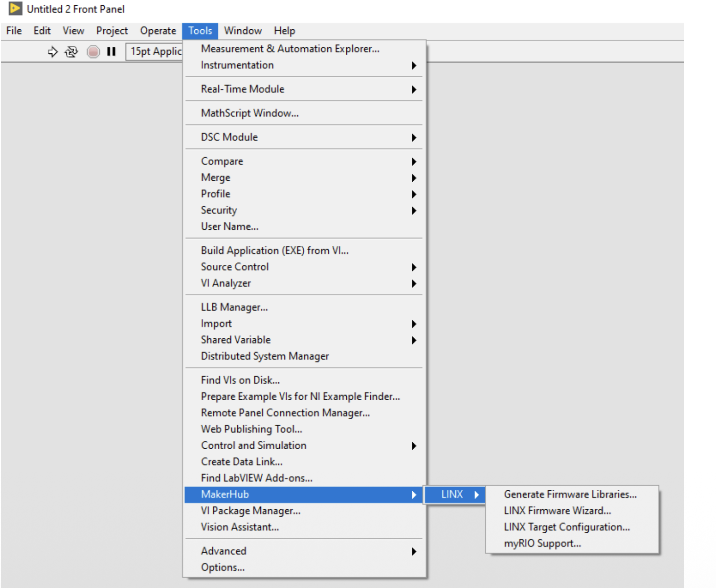Launch Vision Assistant
Viewport: 716px width, 588px height.
point(304,527)
